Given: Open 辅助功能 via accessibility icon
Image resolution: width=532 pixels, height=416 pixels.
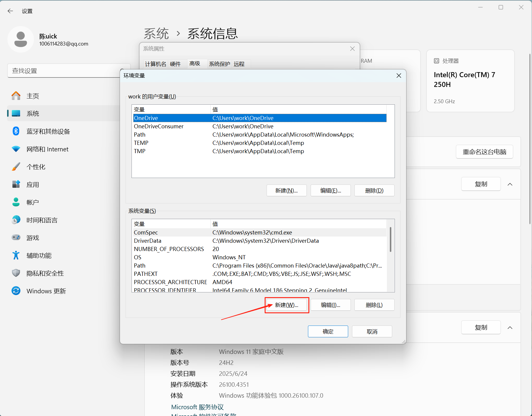Looking at the screenshot, I should pyautogui.click(x=16, y=255).
